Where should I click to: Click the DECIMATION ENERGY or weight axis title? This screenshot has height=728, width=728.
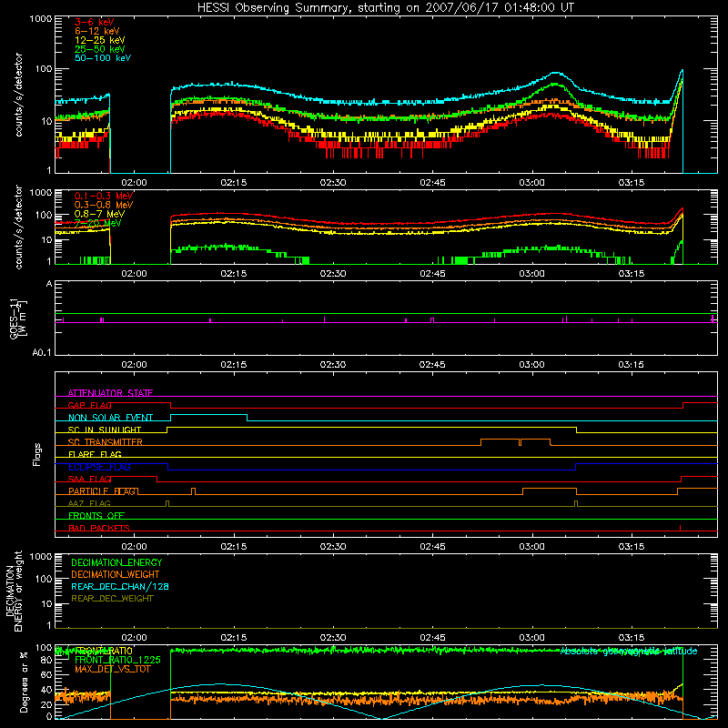pos(14,591)
